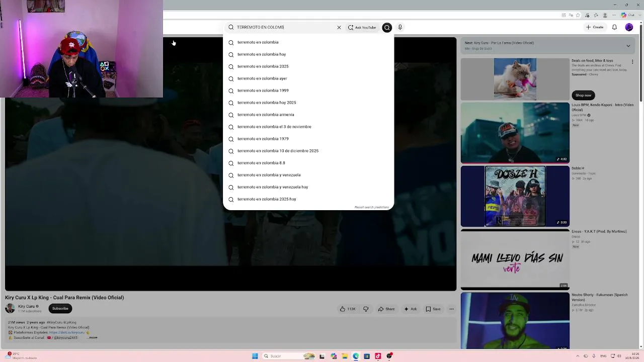Click the magnifier search submit button
The image size is (644, 362).
click(387, 28)
